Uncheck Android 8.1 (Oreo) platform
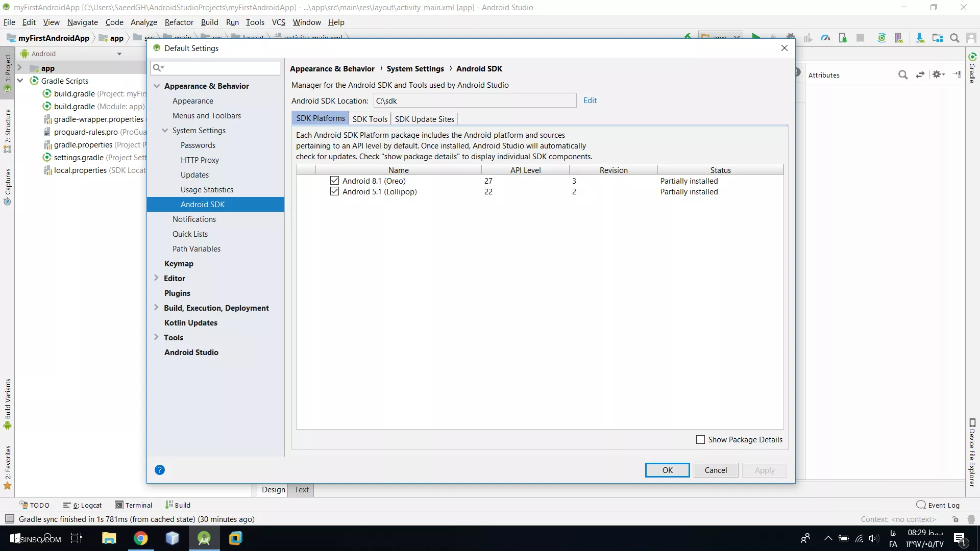Image resolution: width=980 pixels, height=551 pixels. click(x=334, y=181)
